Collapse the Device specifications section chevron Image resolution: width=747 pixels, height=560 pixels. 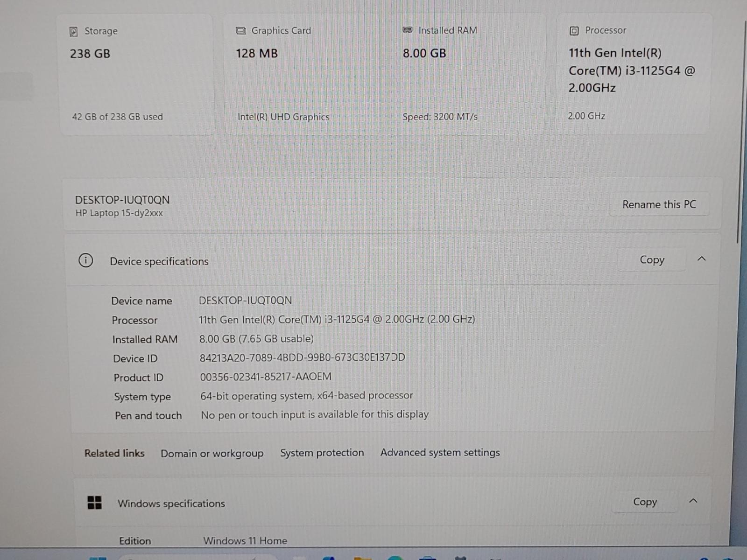[701, 259]
